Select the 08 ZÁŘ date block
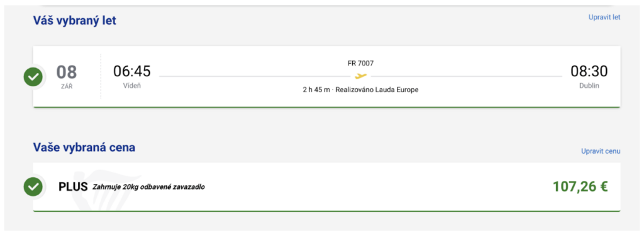644x235 pixels. (67, 77)
